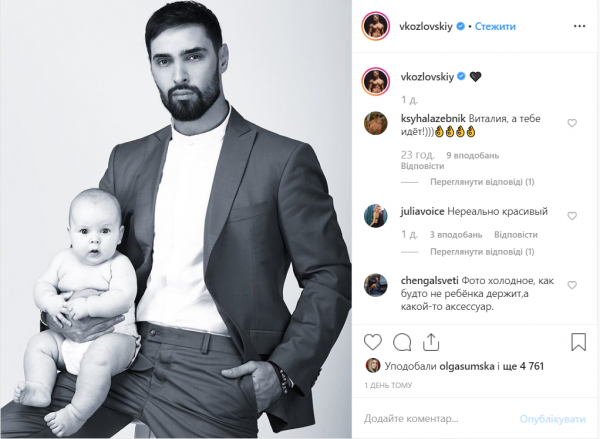The width and height of the screenshot is (600, 439).
Task: Like juliavoice's comment with small heart
Action: pos(572,216)
